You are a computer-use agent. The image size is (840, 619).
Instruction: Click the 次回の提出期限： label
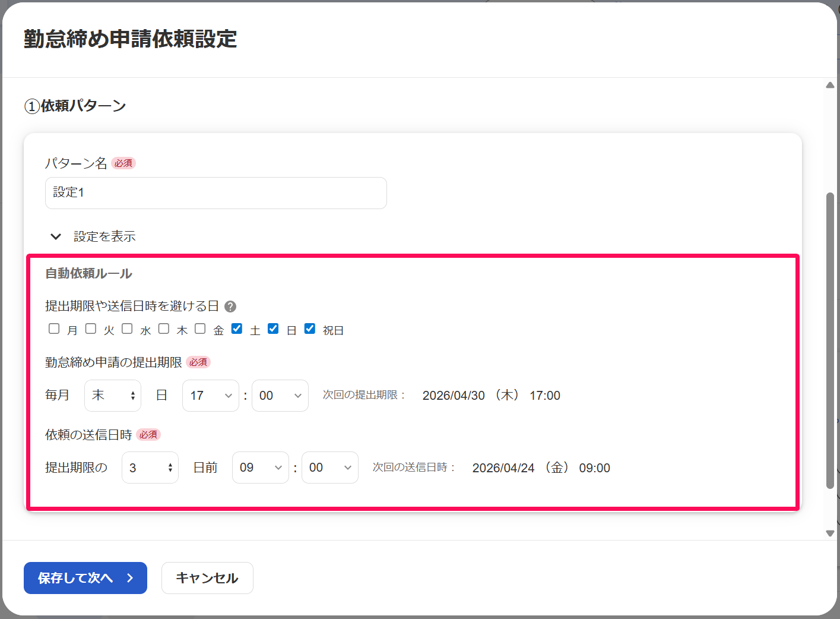tap(364, 395)
